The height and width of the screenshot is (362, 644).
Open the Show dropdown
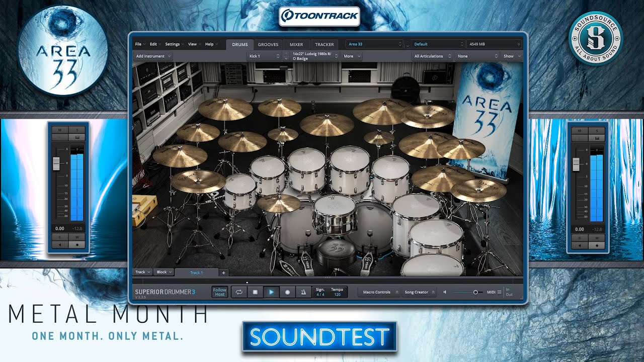512,56
